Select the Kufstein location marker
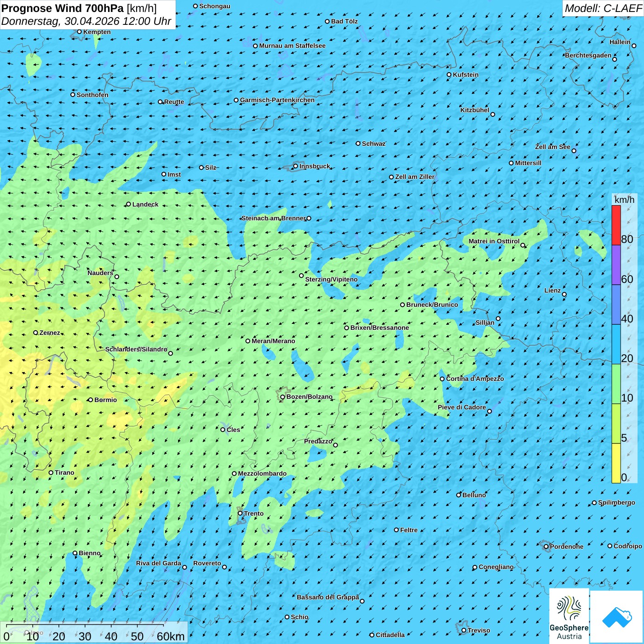The image size is (644, 644). coord(449,75)
